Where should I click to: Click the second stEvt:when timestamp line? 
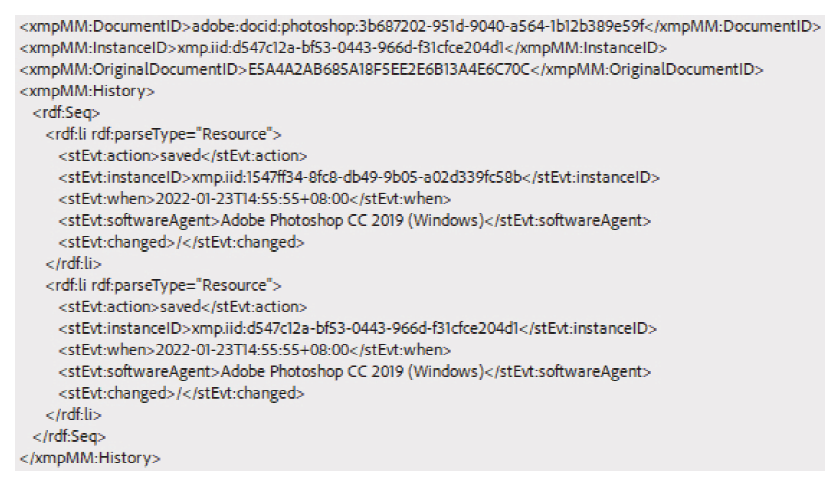click(x=255, y=350)
